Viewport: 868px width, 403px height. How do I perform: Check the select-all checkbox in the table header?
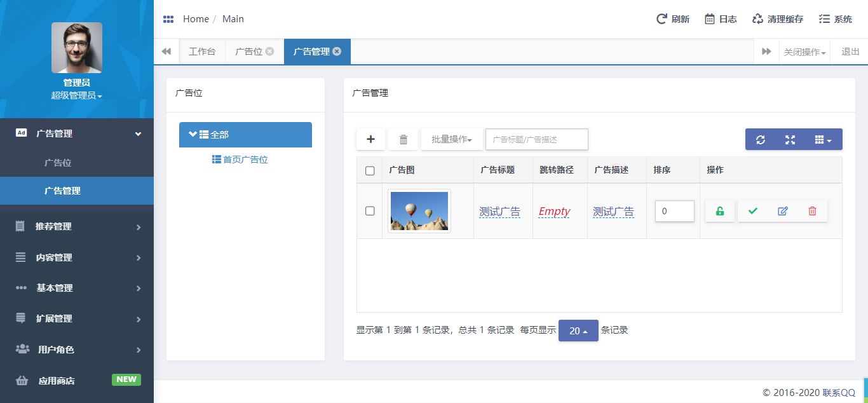[370, 170]
